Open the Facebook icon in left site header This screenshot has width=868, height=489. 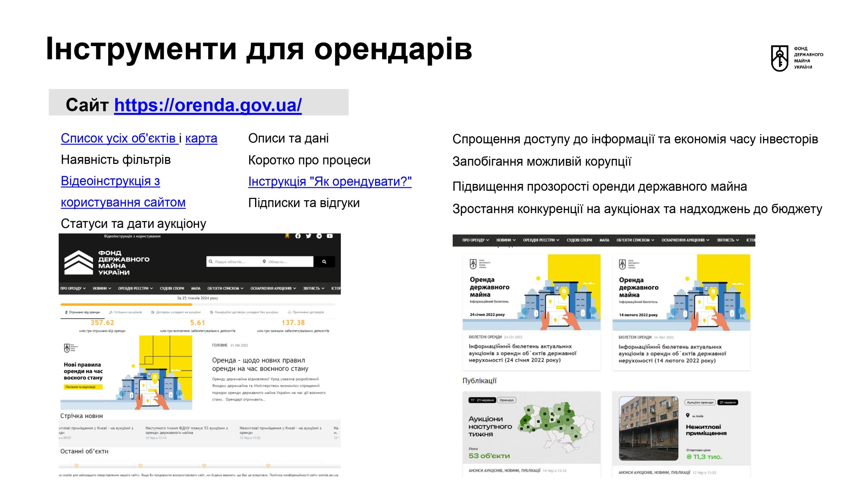298,236
